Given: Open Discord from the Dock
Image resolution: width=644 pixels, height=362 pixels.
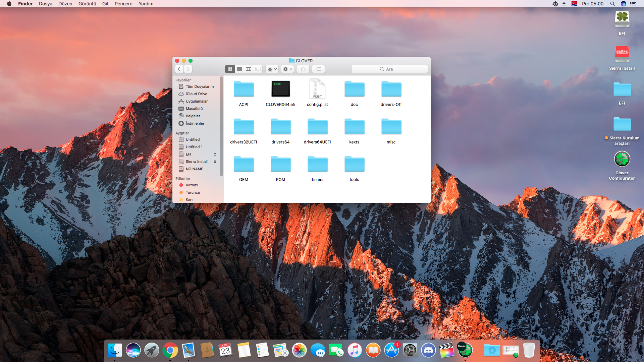Looking at the screenshot, I should pos(428,350).
